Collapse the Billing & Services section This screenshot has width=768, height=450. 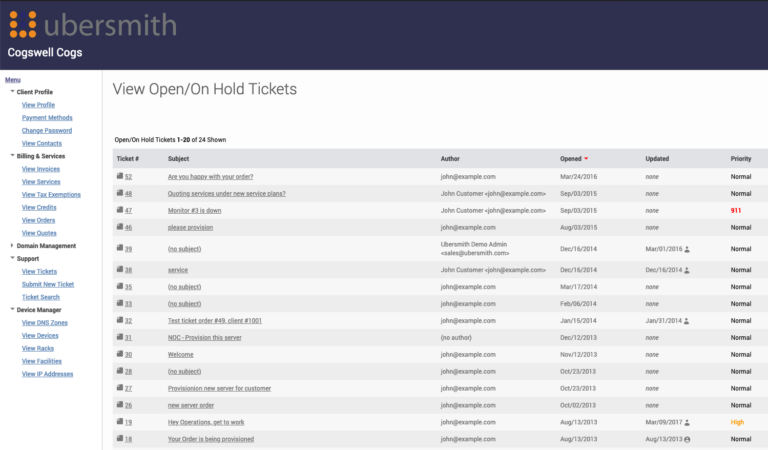point(12,156)
